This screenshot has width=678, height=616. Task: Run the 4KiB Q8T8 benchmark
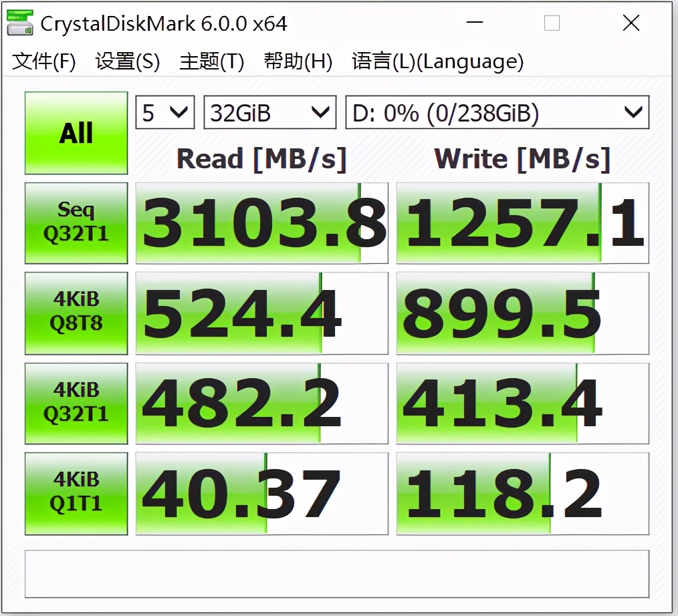[x=76, y=313]
